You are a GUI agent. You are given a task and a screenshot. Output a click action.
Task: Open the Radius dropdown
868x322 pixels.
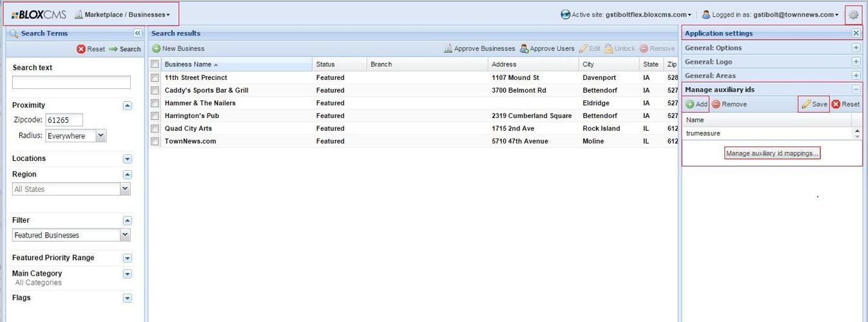pyautogui.click(x=101, y=136)
